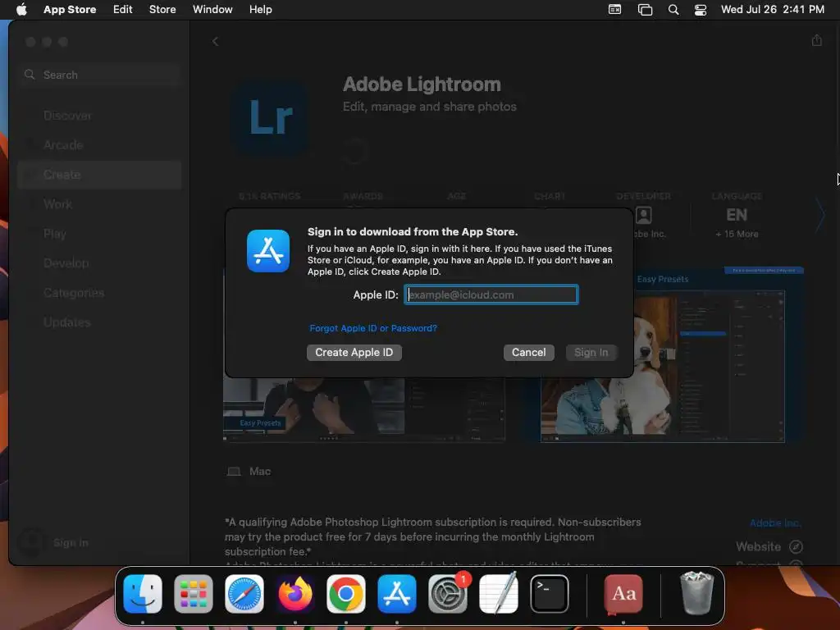
Task: Click the Mac platform laptop icon
Action: [234, 472]
